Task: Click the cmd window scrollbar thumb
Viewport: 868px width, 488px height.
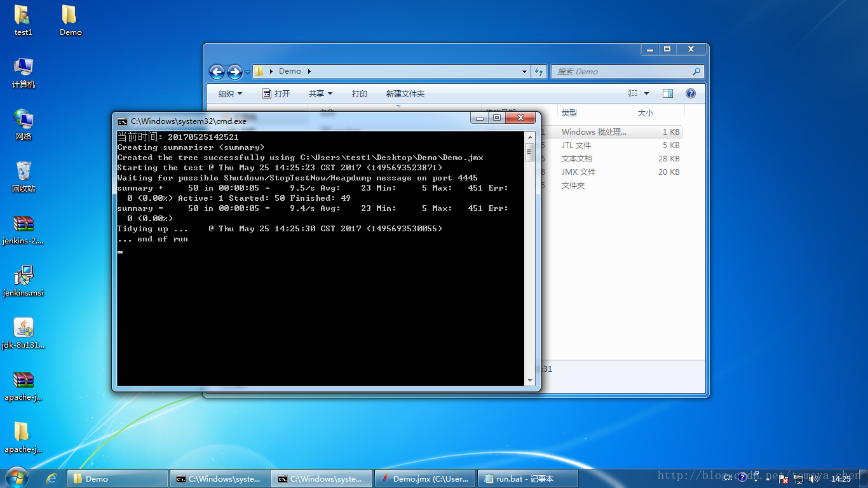Action: tap(530, 152)
